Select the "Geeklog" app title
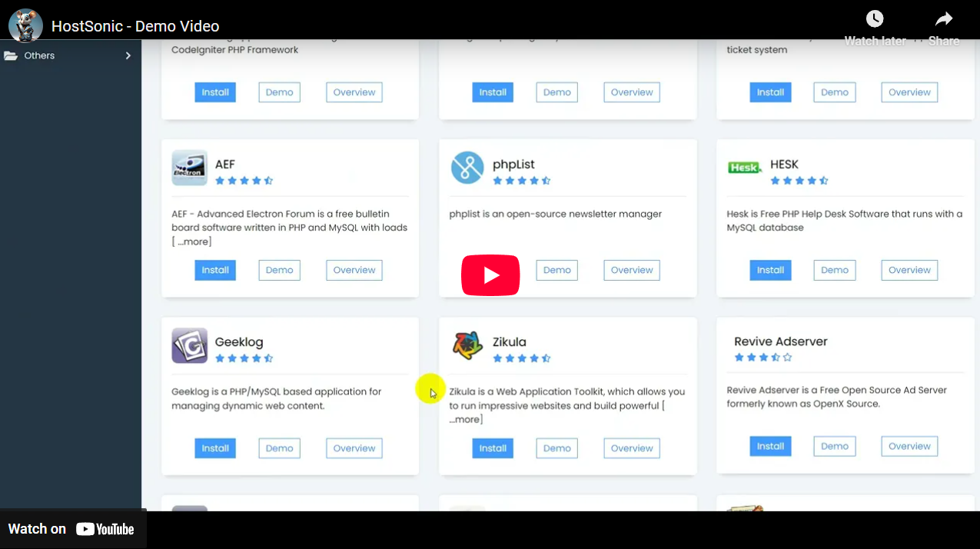The image size is (980, 549). pyautogui.click(x=239, y=342)
